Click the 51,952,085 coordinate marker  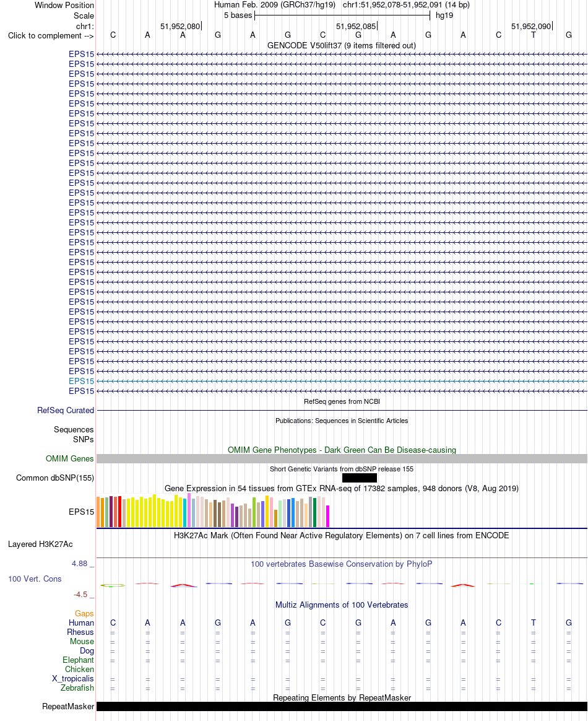coord(356,26)
